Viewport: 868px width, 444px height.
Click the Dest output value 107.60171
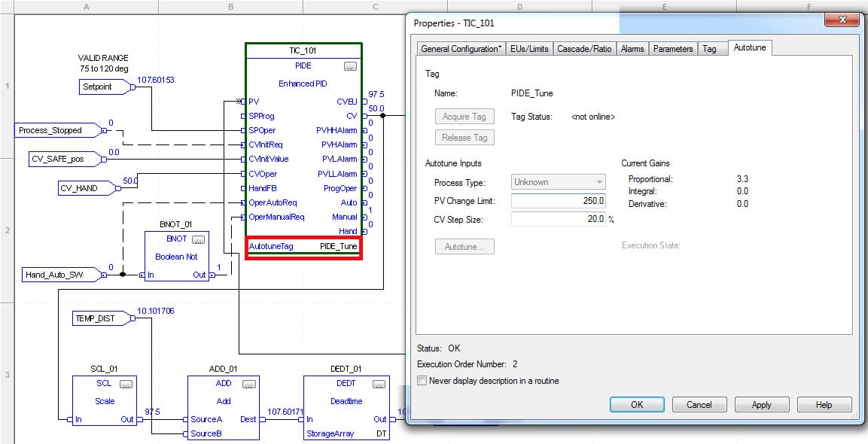(285, 412)
